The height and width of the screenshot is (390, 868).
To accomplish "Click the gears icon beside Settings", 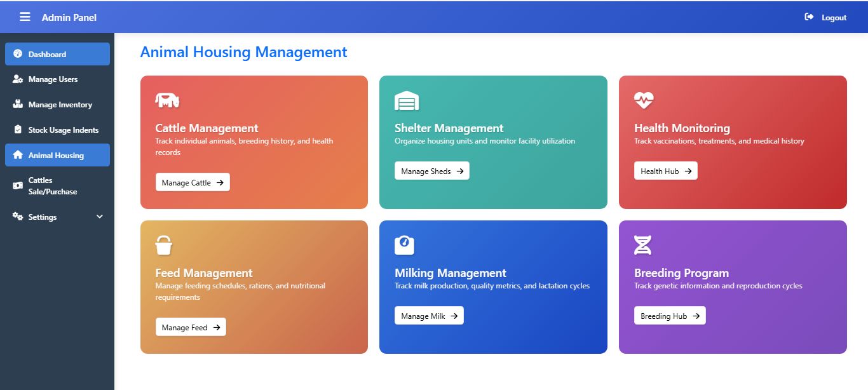I will [x=18, y=217].
